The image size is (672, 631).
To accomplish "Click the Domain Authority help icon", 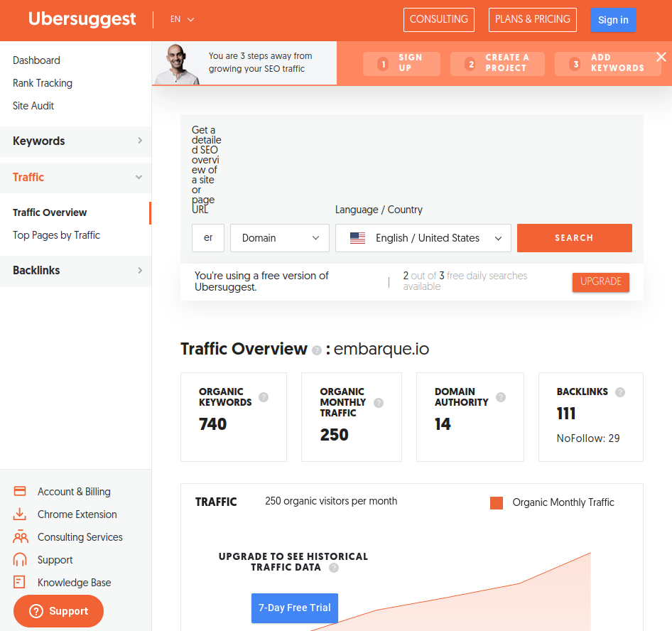I will (x=501, y=397).
